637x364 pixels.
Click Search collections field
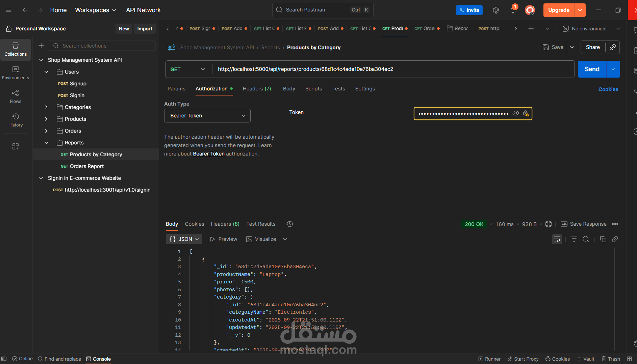[x=102, y=46]
